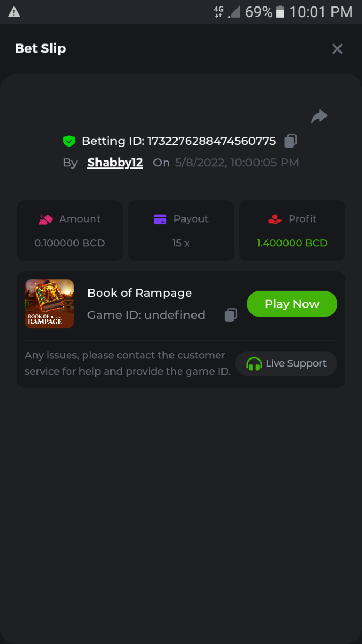Tap the battery indicator in status bar

click(280, 12)
